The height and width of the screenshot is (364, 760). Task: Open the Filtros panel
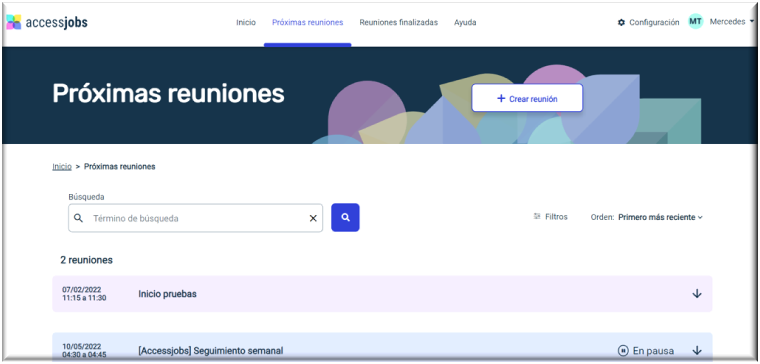550,217
